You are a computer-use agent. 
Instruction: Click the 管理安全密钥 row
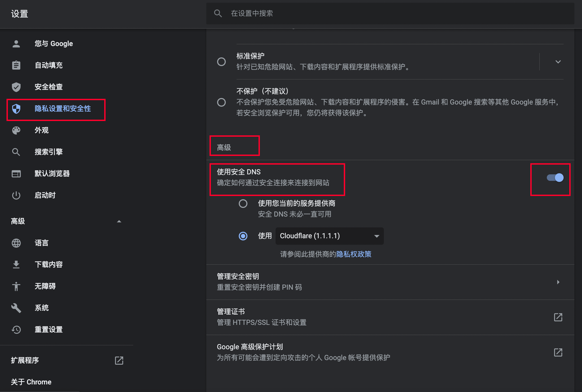coord(390,282)
